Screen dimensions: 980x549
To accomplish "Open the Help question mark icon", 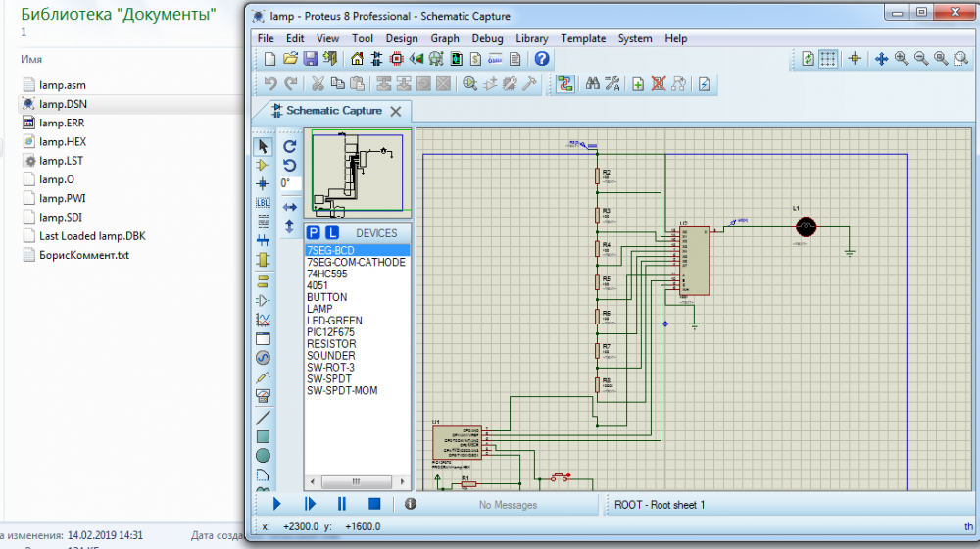I will [542, 59].
